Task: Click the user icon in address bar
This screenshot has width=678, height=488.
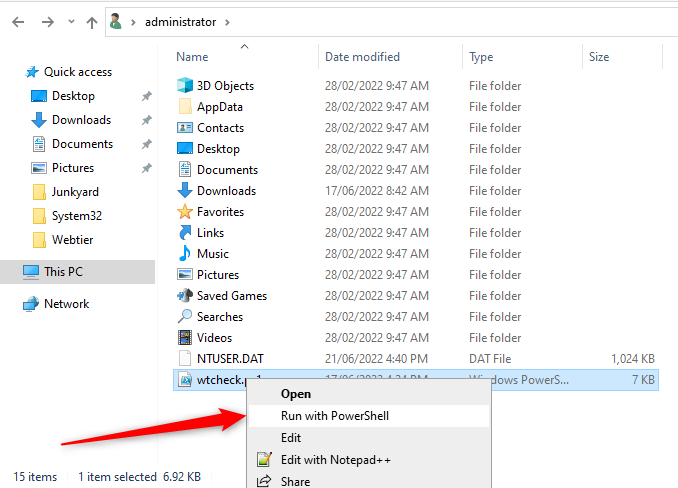Action: pyautogui.click(x=116, y=22)
